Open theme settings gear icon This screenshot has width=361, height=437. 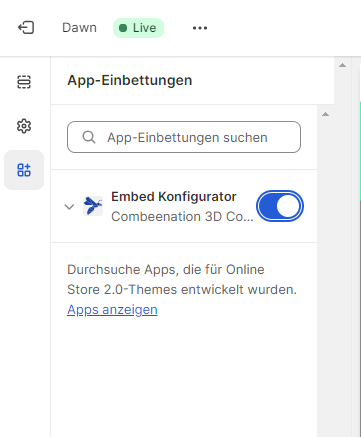click(24, 126)
